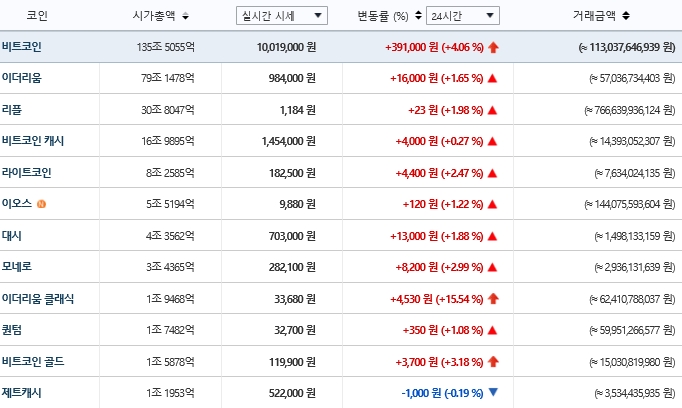This screenshot has height=408, width=682.
Task: Click the red up triangle in 이더리움 row
Action: coord(492,78)
